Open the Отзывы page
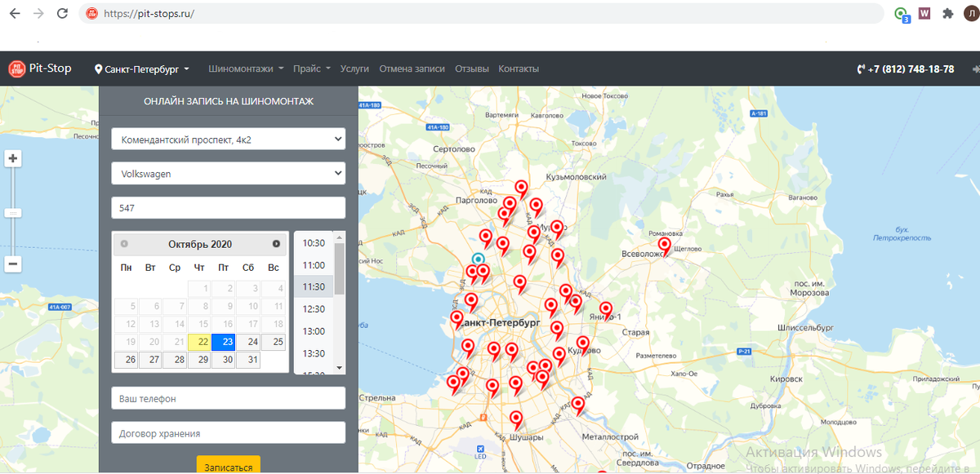The width and height of the screenshot is (980, 474). [472, 69]
